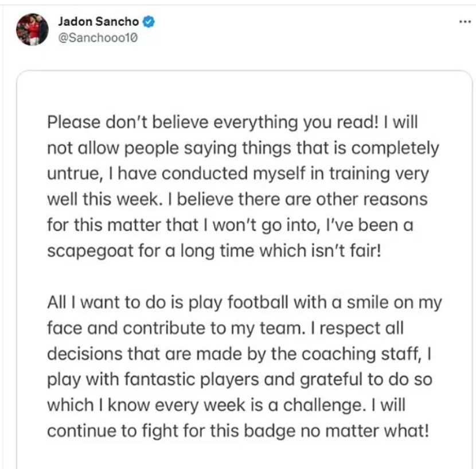Click the line starting "face and contribute"
This screenshot has width=476, height=469.
226,330
